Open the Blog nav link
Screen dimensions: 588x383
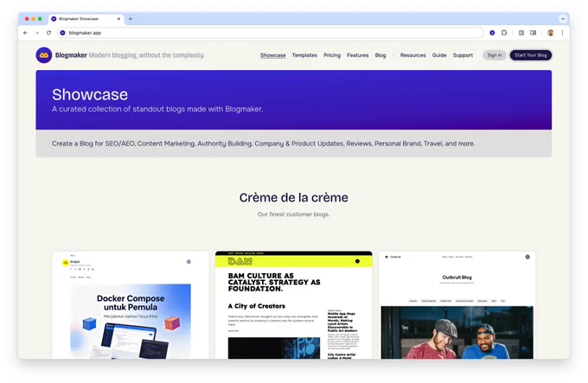point(380,55)
